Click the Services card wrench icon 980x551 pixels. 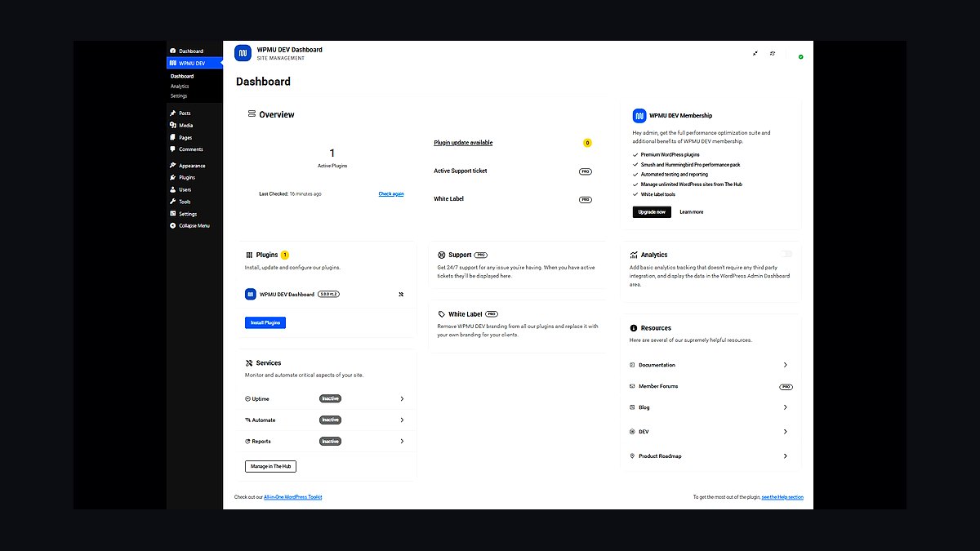[x=249, y=363]
